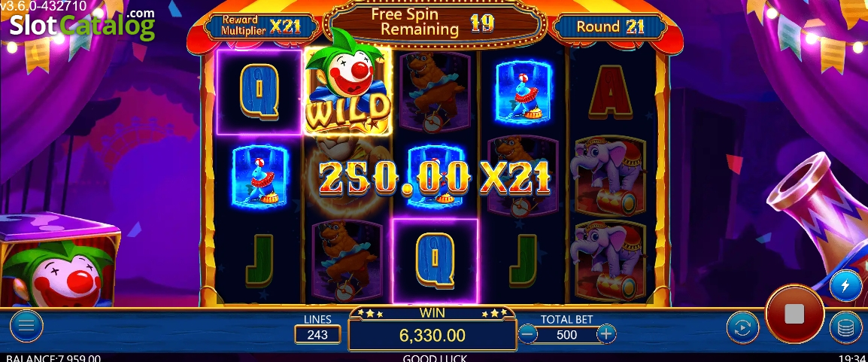The image size is (868, 362).
Task: Click the Round 21 banner
Action: (x=610, y=26)
